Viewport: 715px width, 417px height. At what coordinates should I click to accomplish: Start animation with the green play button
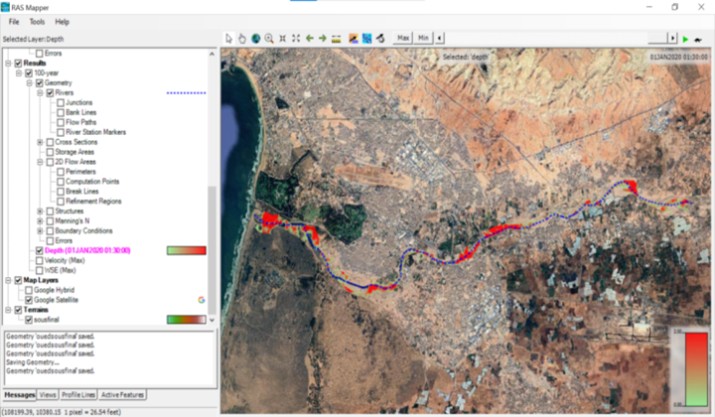coord(685,40)
